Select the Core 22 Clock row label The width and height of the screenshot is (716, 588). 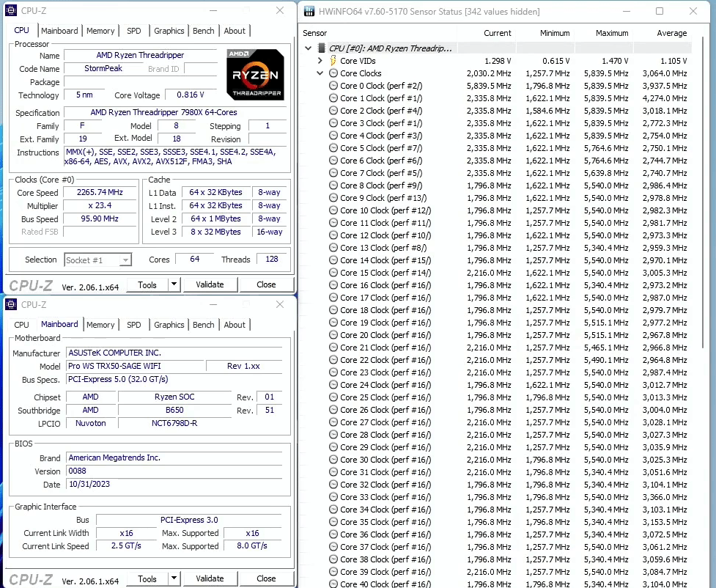coord(385,360)
